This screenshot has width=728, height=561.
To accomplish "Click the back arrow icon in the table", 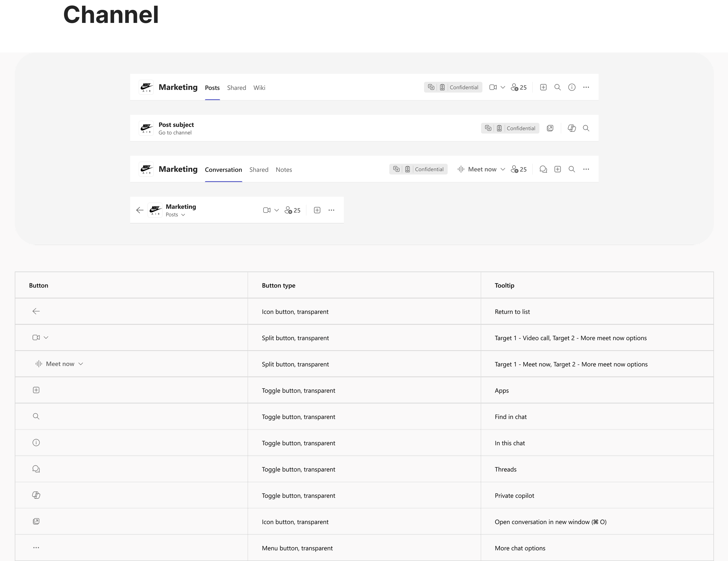I will point(36,311).
